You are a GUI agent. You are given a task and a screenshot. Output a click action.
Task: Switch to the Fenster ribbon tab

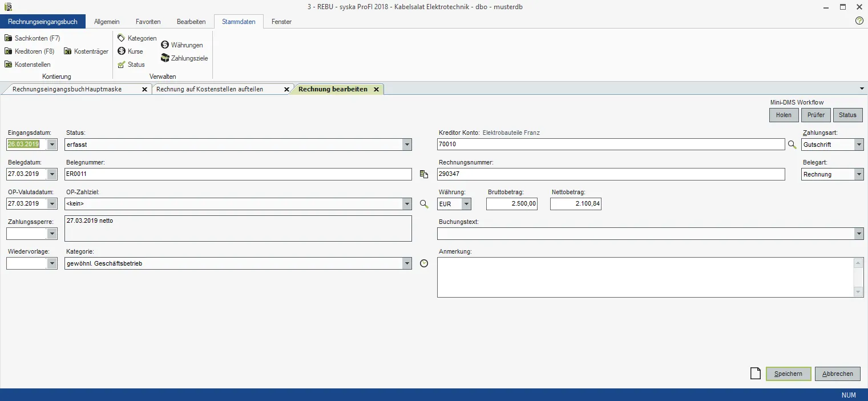[x=281, y=22]
